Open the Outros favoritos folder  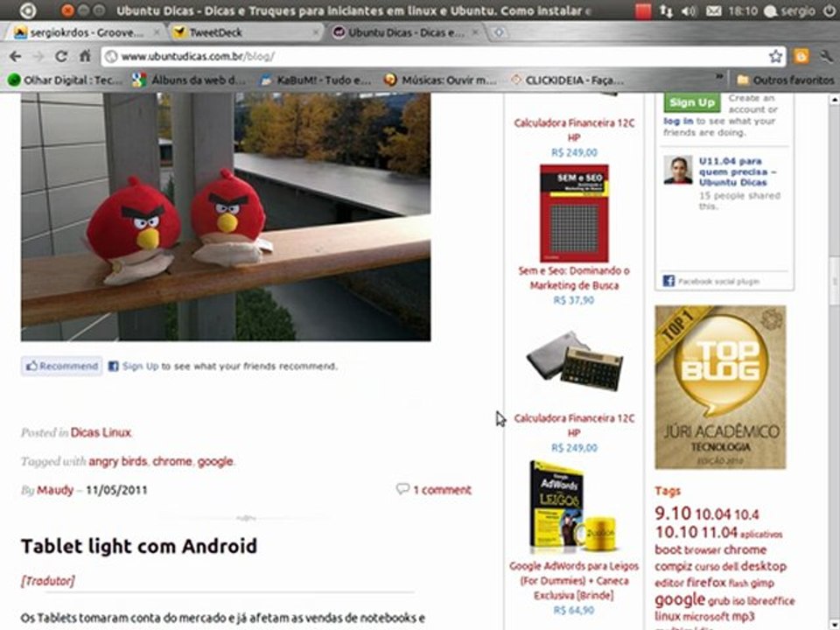[x=786, y=80]
